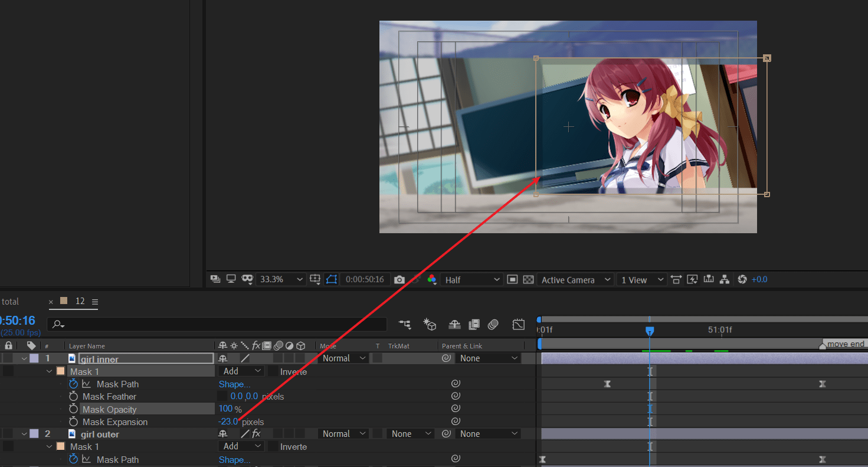
Task: Click the primary viewer monitor icon
Action: click(231, 279)
